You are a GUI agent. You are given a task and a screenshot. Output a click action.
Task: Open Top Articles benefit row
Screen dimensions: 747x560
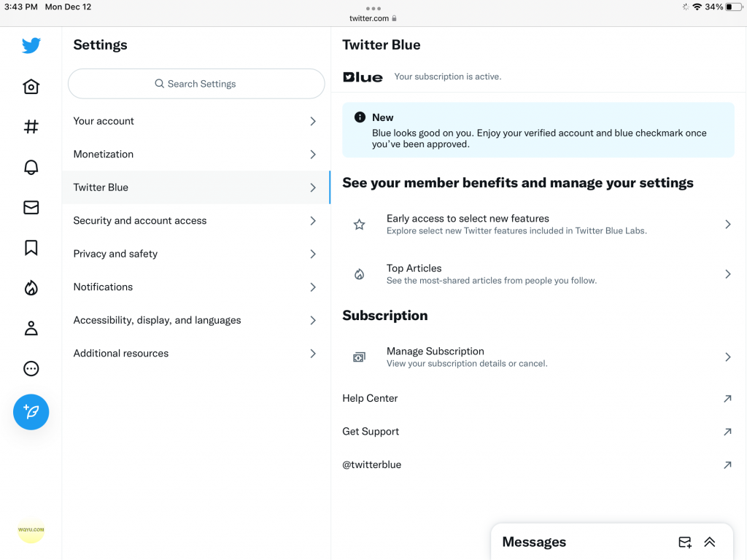(538, 274)
